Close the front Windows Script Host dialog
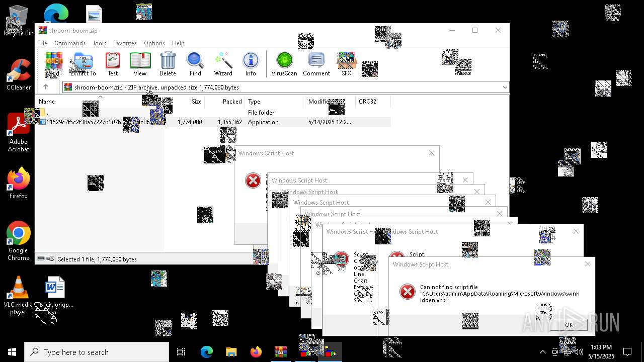This screenshot has height=362, width=644. tap(588, 264)
